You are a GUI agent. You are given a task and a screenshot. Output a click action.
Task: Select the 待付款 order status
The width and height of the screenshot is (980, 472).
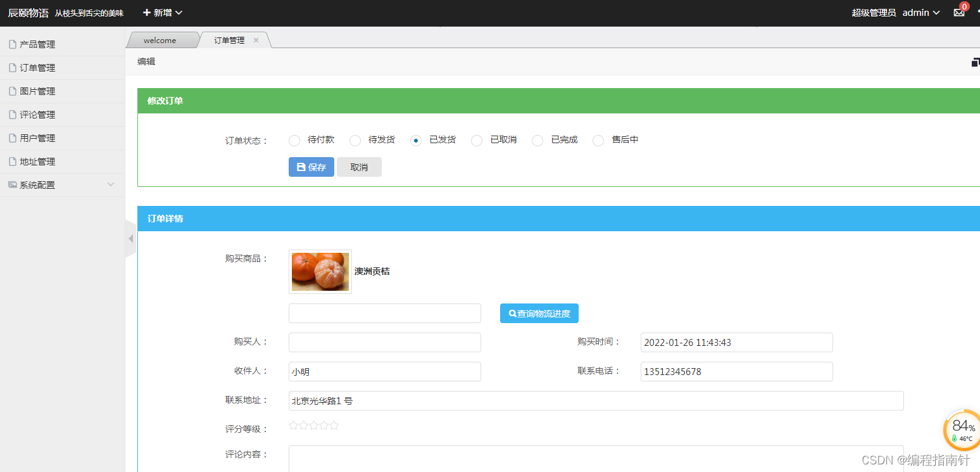coord(294,141)
